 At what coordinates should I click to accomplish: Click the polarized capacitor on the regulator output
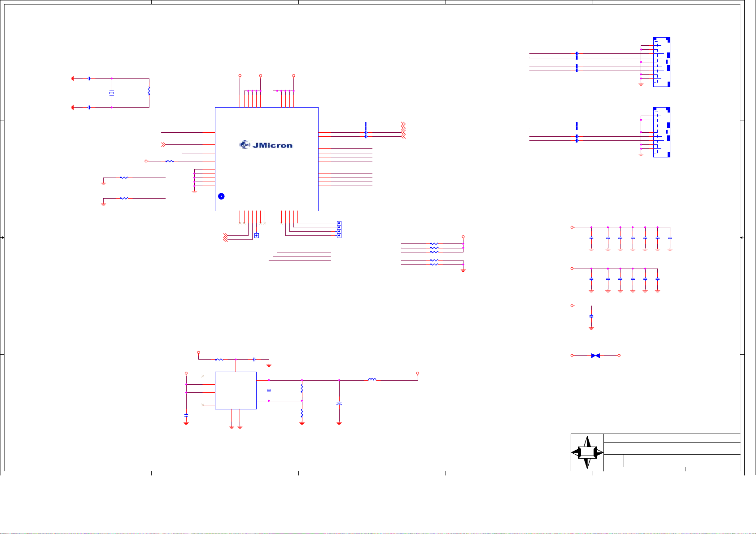click(x=339, y=404)
